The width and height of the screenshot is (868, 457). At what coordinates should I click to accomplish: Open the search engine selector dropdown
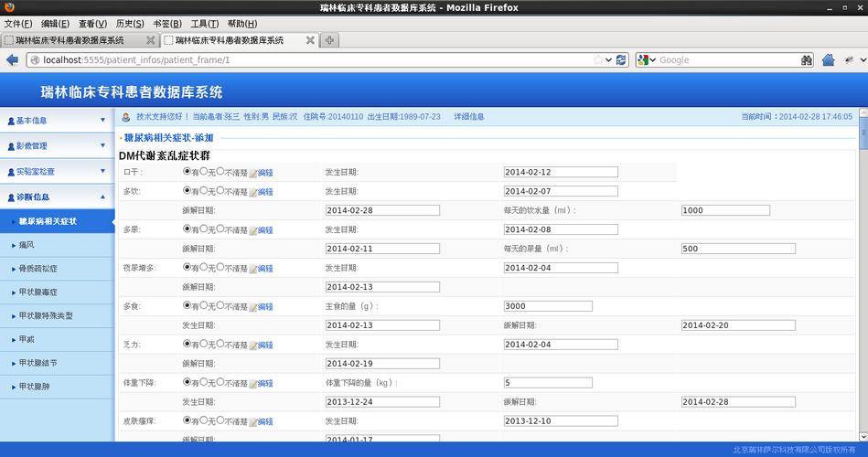pos(652,59)
